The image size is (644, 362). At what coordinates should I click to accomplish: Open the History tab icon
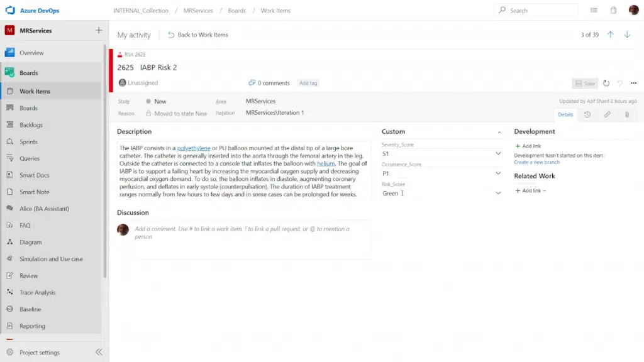(x=587, y=114)
